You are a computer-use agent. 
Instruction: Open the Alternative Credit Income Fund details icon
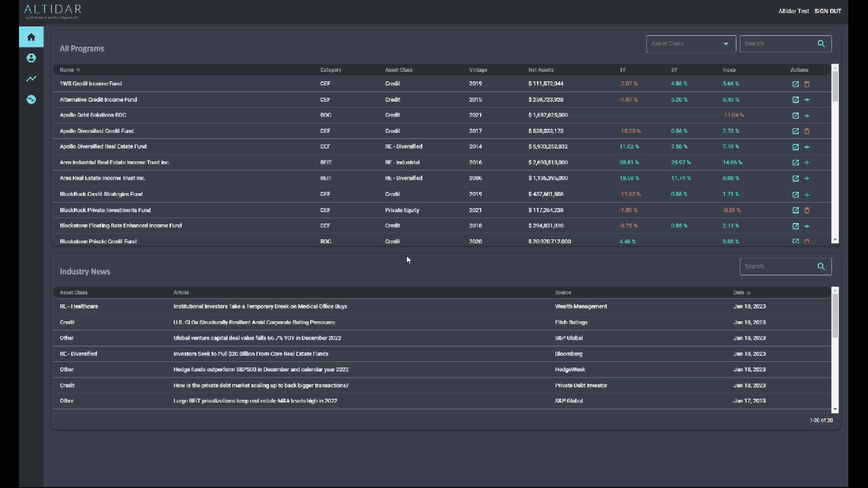pyautogui.click(x=795, y=100)
